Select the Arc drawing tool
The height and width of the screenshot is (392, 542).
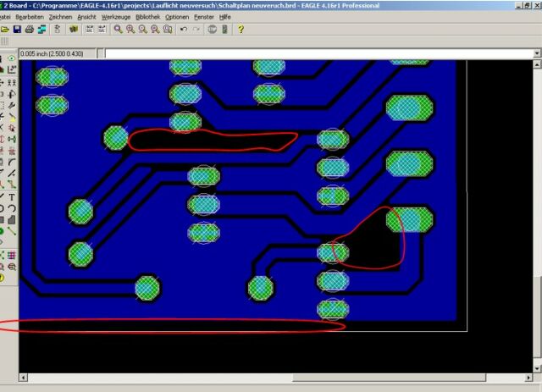pos(12,208)
